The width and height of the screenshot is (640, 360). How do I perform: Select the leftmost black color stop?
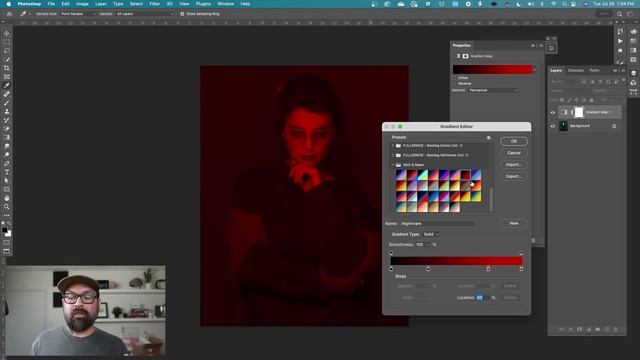pos(391,269)
